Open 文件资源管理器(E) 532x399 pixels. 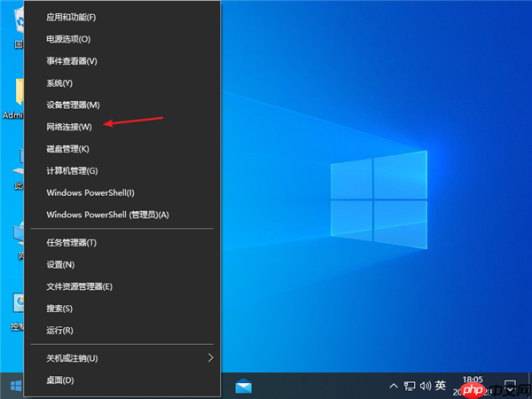(122, 286)
